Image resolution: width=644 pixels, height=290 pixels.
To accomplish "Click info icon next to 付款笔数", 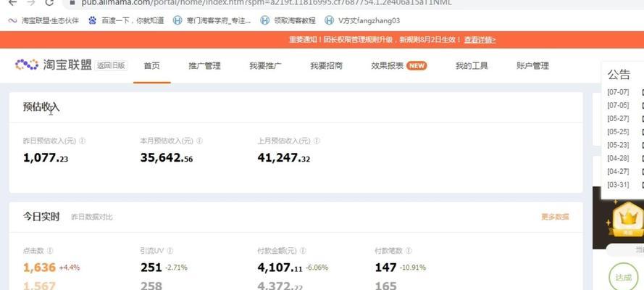I will tap(409, 250).
